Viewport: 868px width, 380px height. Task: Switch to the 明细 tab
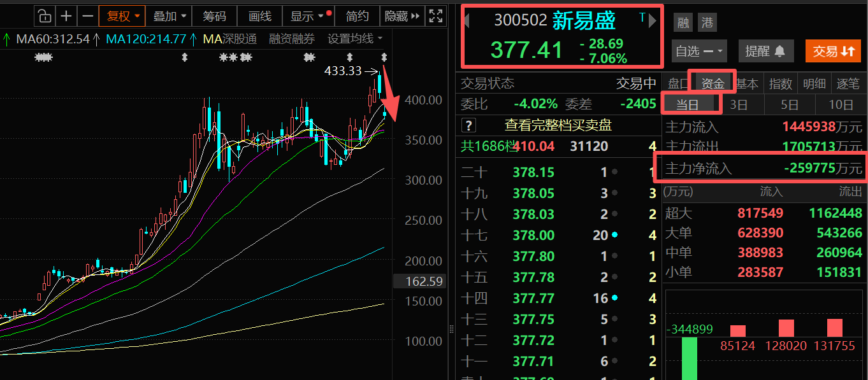[814, 83]
